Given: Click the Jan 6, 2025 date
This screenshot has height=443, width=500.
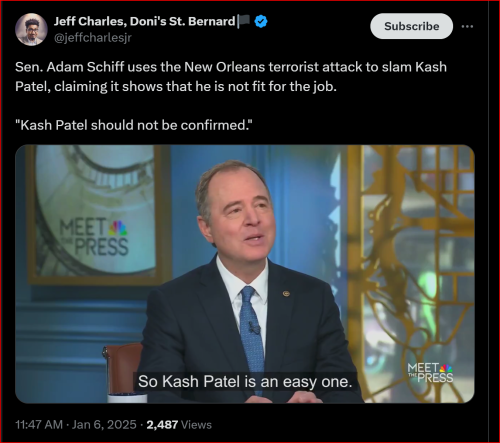Looking at the screenshot, I should (x=104, y=425).
